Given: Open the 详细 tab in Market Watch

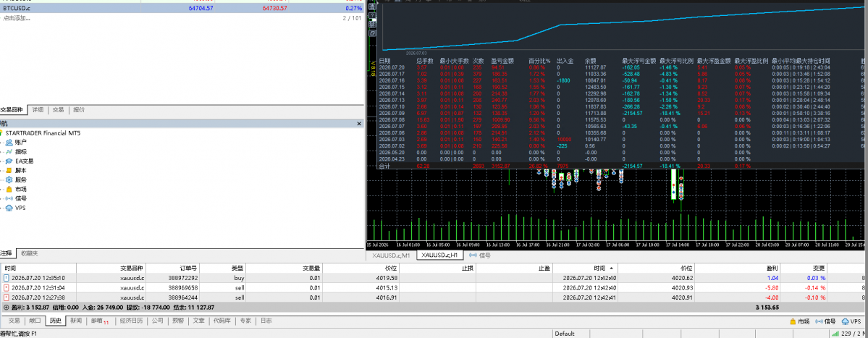Looking at the screenshot, I should [x=38, y=110].
